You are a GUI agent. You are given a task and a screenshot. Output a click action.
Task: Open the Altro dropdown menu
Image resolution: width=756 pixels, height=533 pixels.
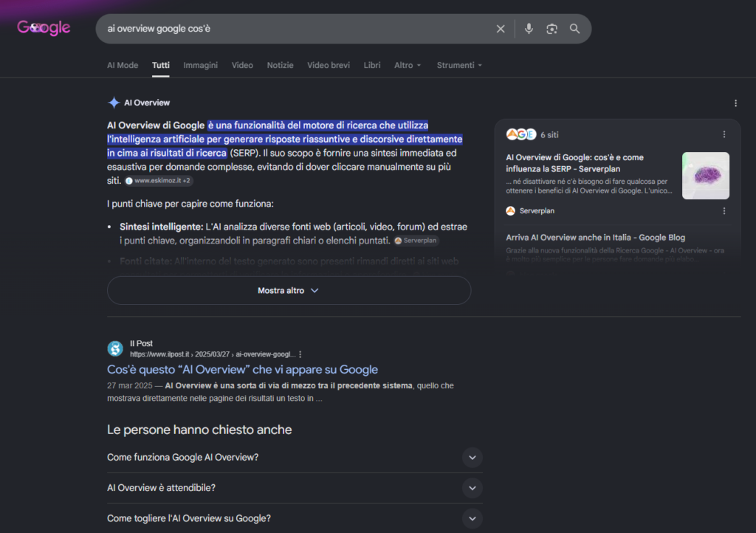coord(408,65)
